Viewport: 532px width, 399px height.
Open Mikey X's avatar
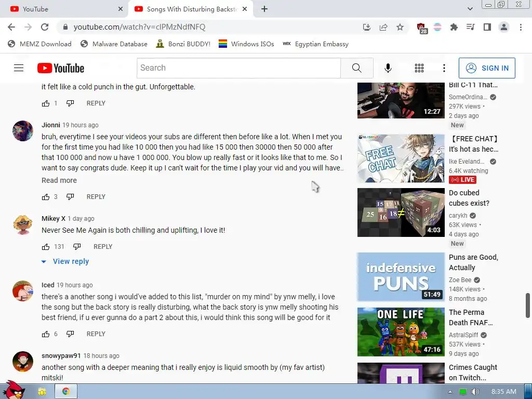23,224
